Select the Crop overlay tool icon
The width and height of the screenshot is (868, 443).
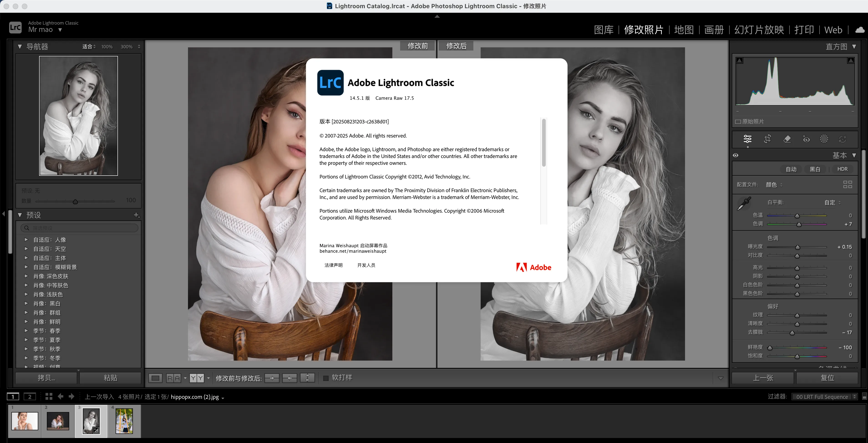767,139
